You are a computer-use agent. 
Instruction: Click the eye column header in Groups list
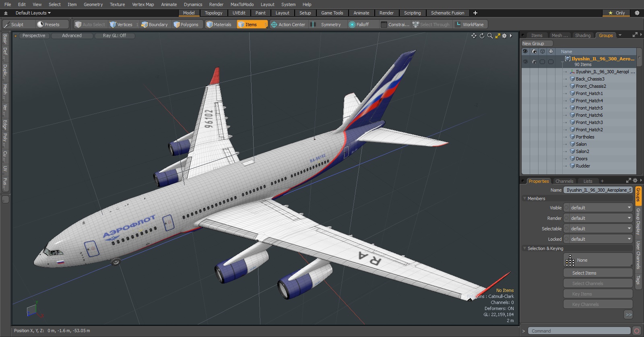(525, 52)
